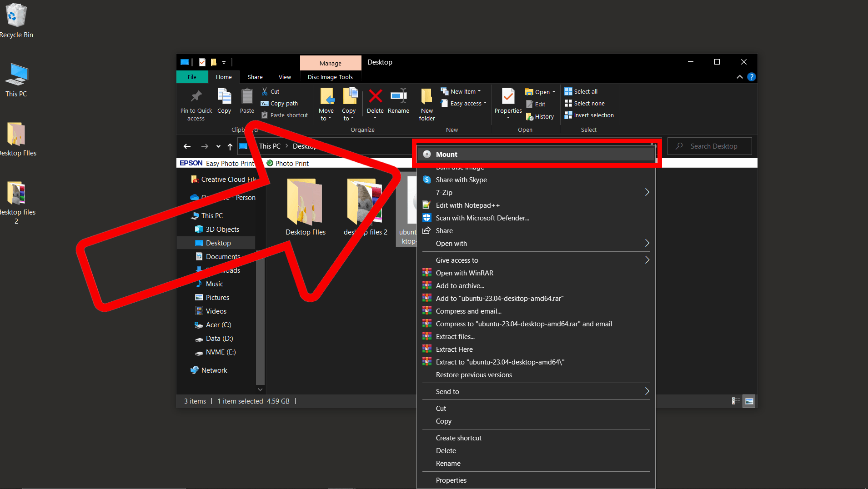
Task: Pin selected item to Quick access
Action: (196, 104)
